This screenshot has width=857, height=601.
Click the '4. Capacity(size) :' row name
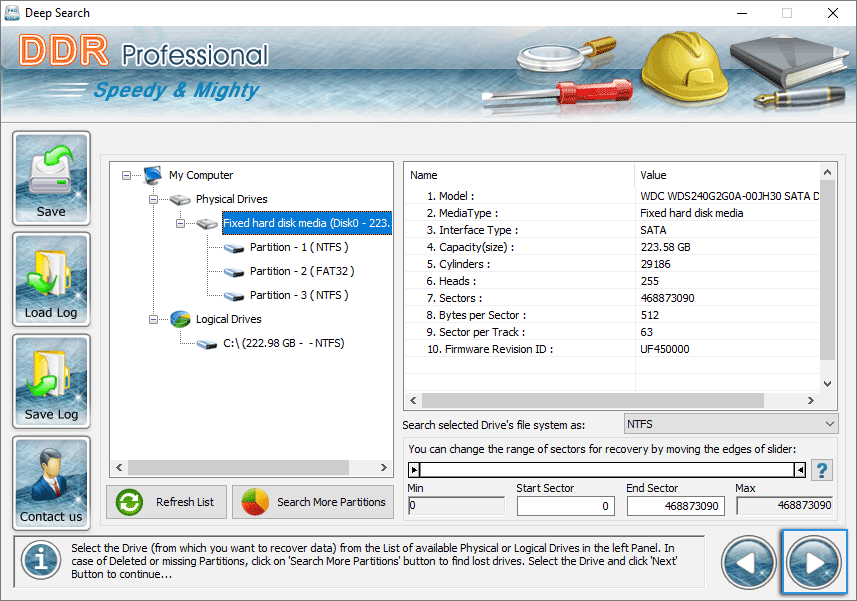point(470,247)
